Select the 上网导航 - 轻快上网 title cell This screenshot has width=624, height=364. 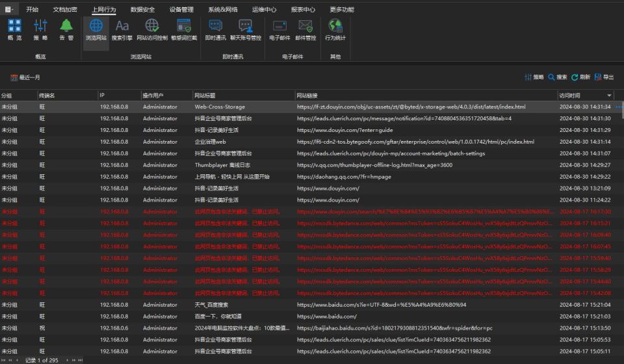pyautogui.click(x=232, y=177)
